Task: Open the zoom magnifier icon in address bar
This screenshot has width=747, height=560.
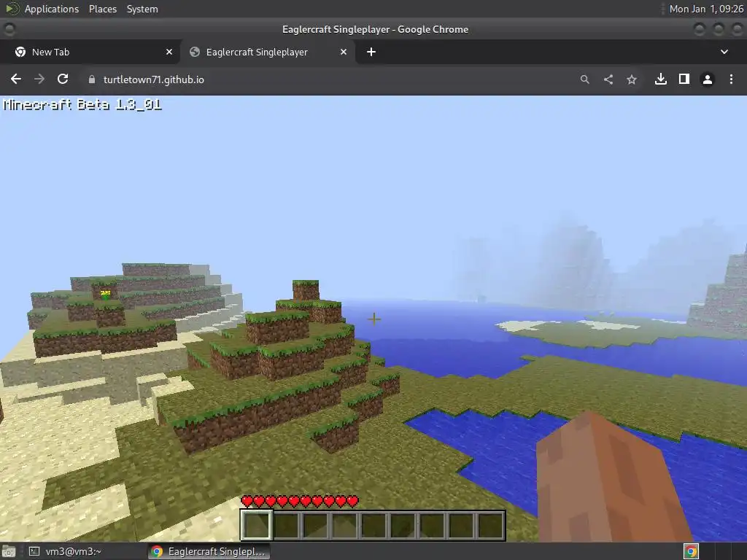Action: pos(584,79)
